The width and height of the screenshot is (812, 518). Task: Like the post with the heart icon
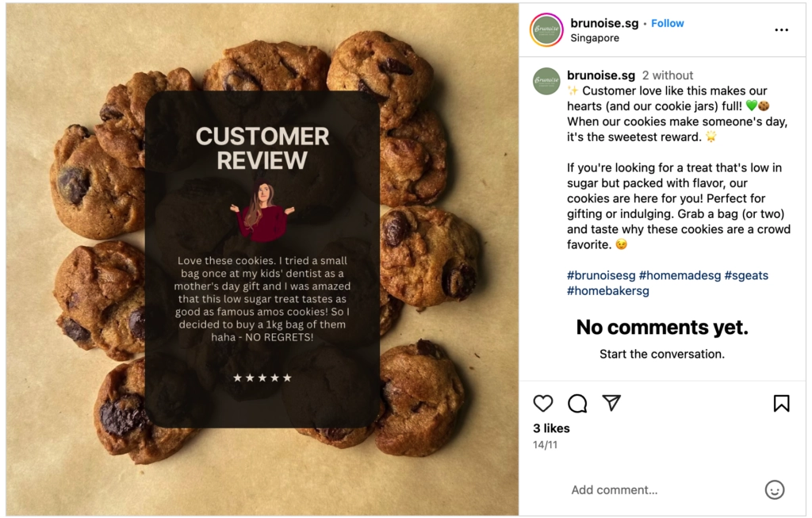pyautogui.click(x=542, y=403)
